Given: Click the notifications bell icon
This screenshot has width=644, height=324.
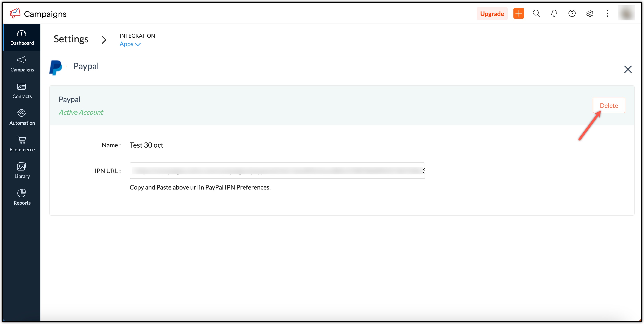Looking at the screenshot, I should (x=554, y=14).
